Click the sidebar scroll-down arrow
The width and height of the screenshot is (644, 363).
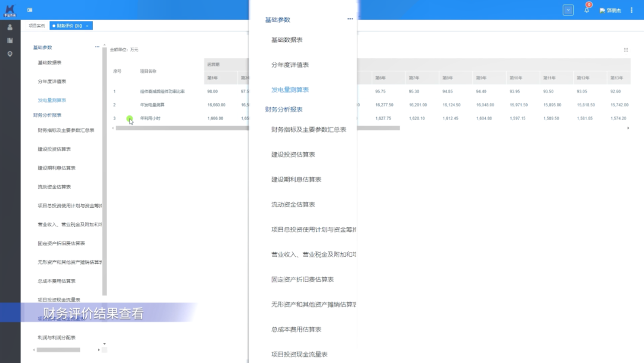coord(104,344)
